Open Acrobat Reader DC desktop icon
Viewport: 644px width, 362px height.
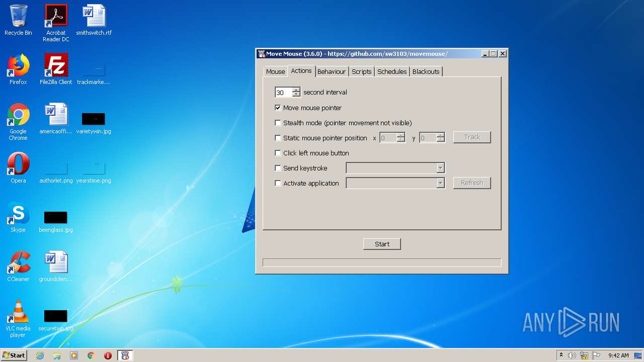click(56, 23)
